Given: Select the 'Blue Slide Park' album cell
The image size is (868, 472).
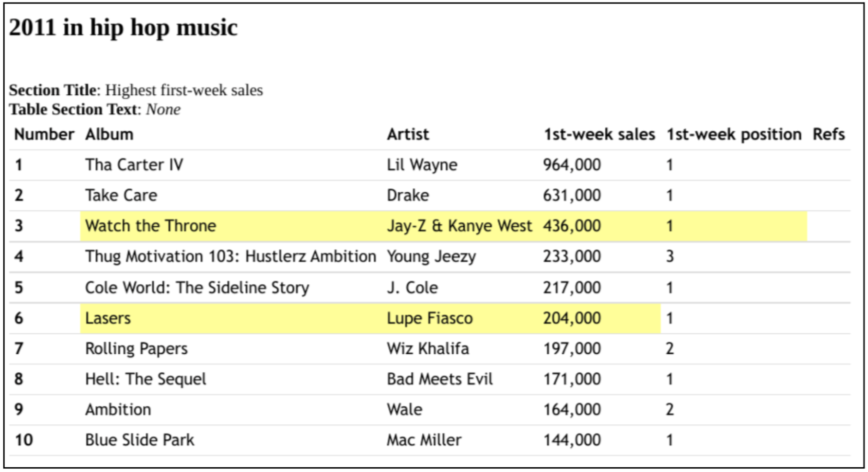Looking at the screenshot, I should point(140,440).
